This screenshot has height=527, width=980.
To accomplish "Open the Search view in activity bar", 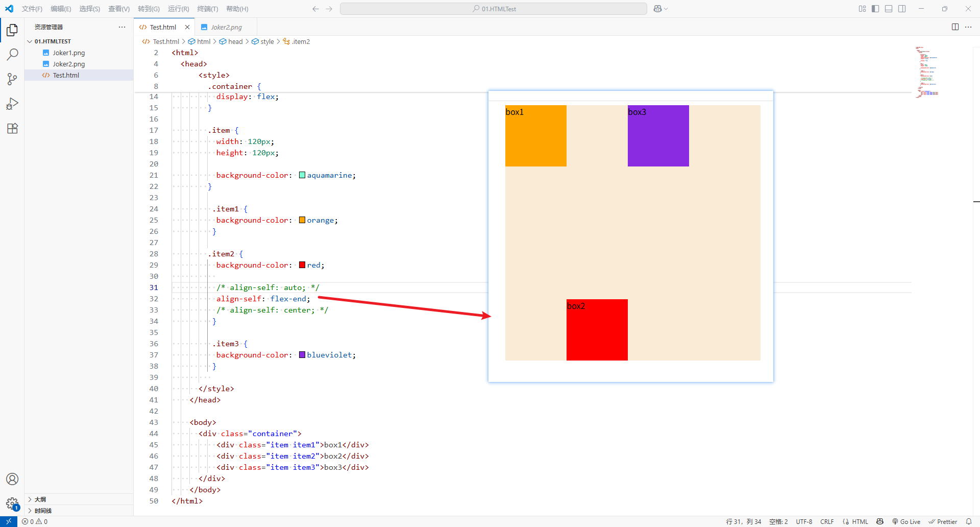I will coord(12,55).
